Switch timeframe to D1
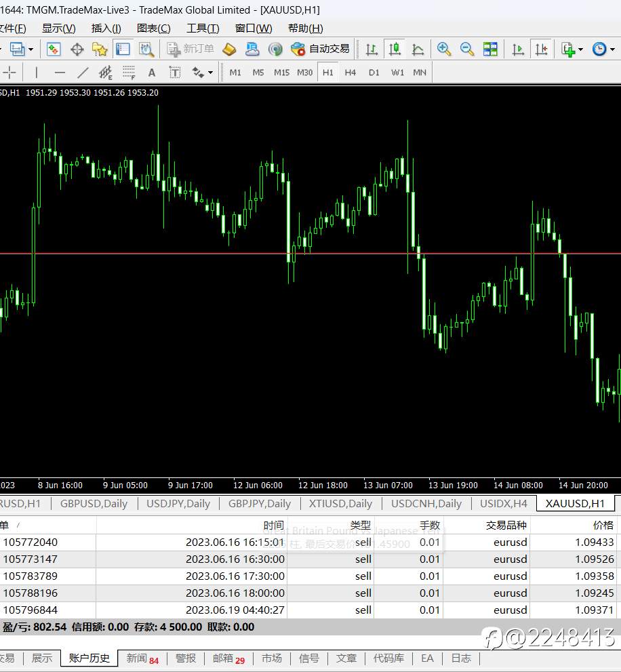 coord(374,73)
